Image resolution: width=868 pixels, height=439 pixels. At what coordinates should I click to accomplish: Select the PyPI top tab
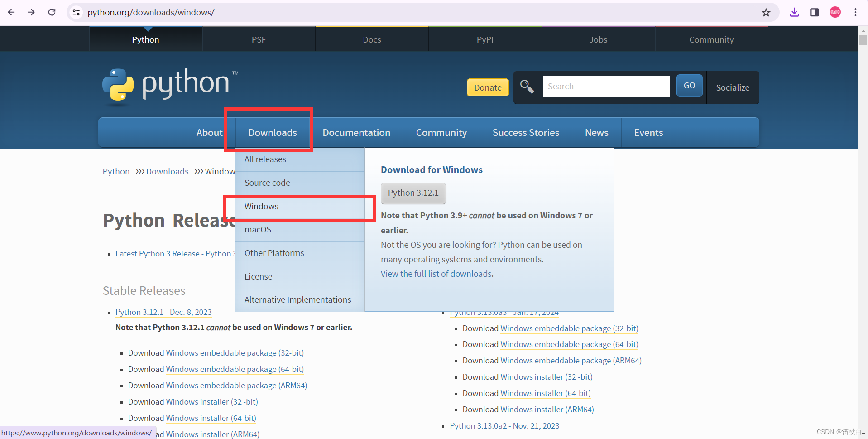pyautogui.click(x=485, y=39)
